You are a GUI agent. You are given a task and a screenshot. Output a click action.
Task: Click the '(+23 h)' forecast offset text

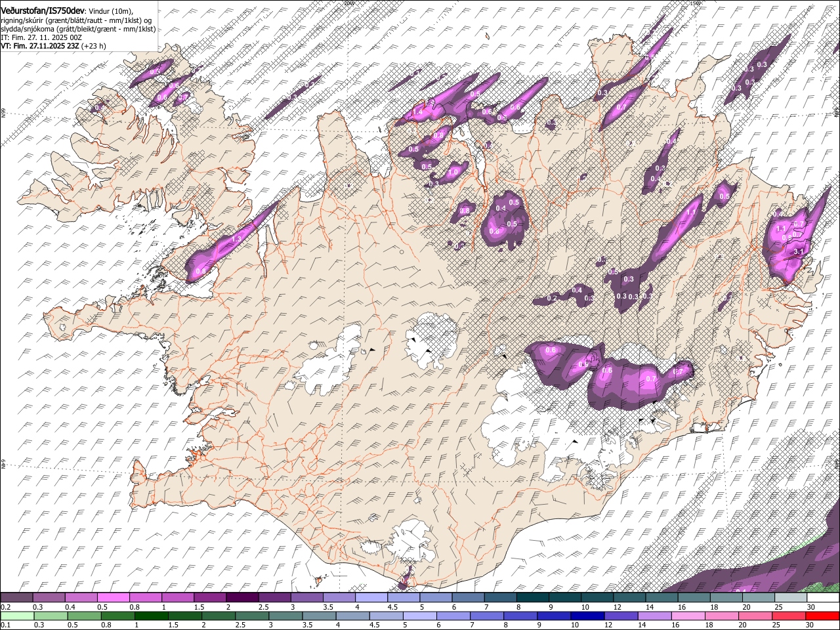point(93,46)
